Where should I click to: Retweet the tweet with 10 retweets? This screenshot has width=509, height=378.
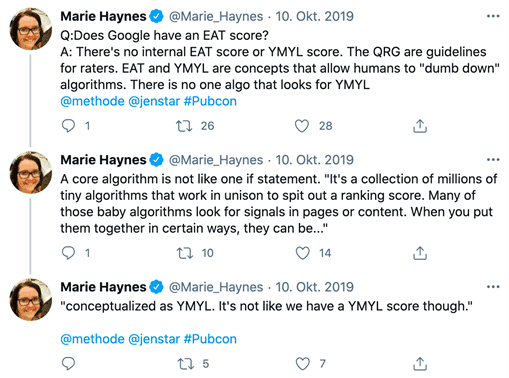pyautogui.click(x=185, y=253)
